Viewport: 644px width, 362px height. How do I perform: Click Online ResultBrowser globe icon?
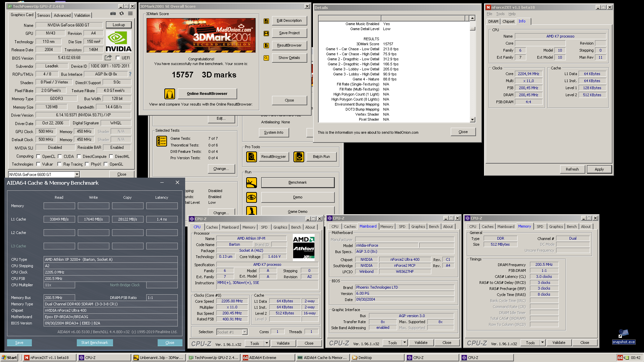170,94
